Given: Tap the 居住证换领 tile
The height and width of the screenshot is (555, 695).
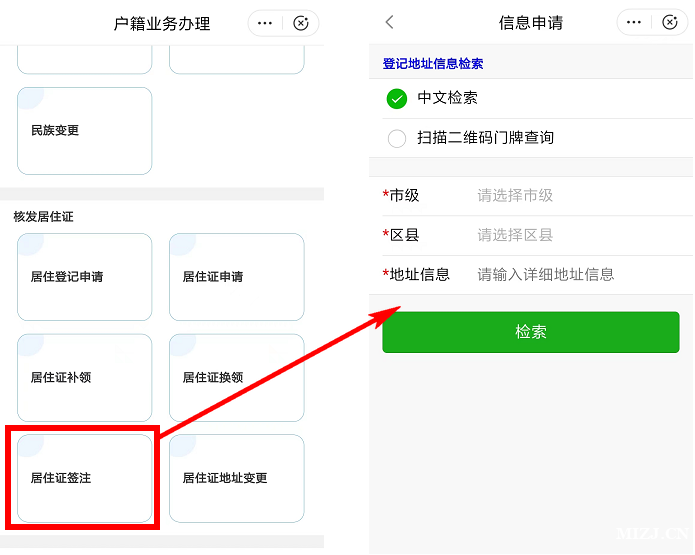Looking at the screenshot, I should (x=236, y=378).
